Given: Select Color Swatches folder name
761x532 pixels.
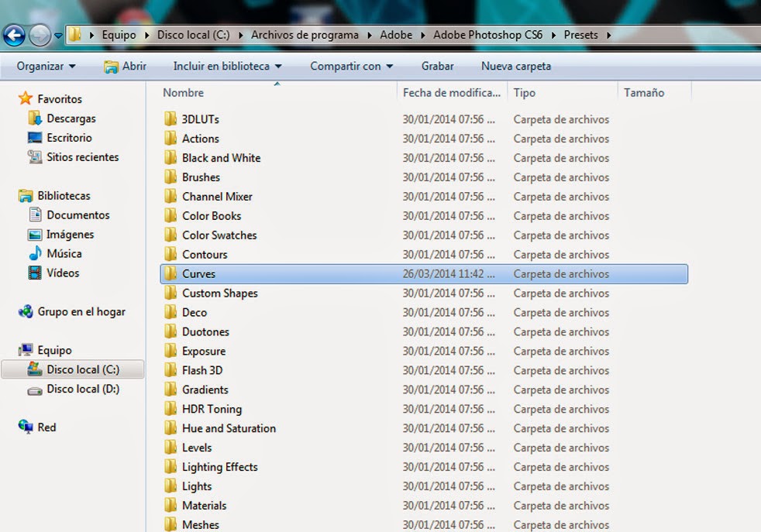Looking at the screenshot, I should point(219,235).
